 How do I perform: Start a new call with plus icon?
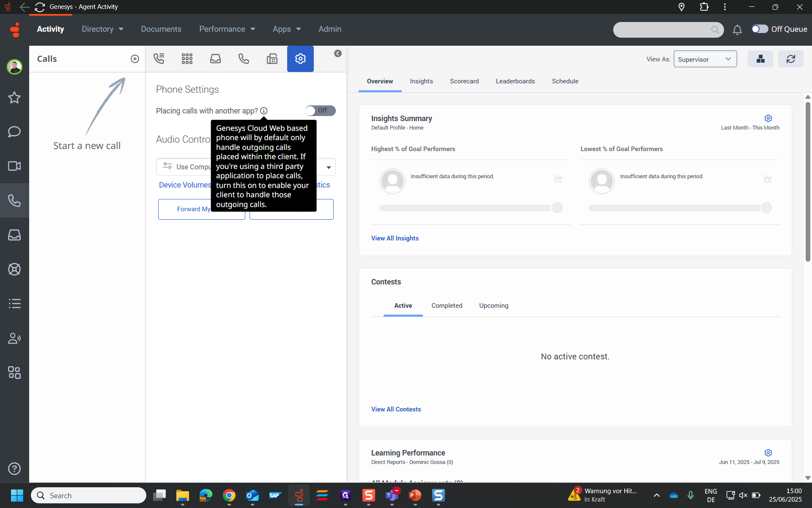coord(135,59)
